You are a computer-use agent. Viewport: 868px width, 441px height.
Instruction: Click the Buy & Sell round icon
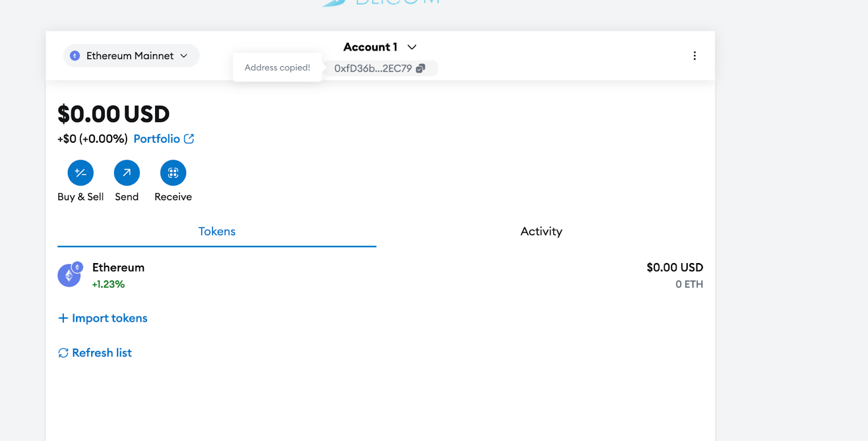tap(80, 173)
